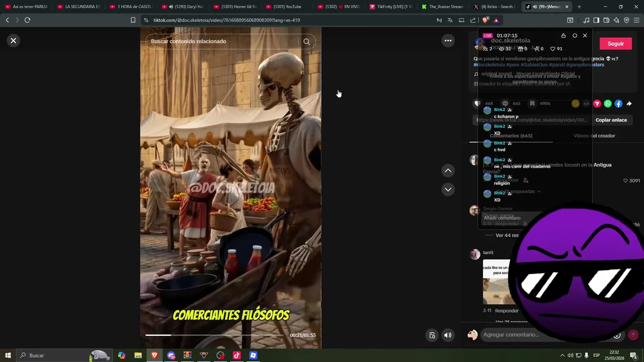Image resolution: width=644 pixels, height=362 pixels.
Task: Open comments via speech bubble icon
Action: [x=505, y=104]
